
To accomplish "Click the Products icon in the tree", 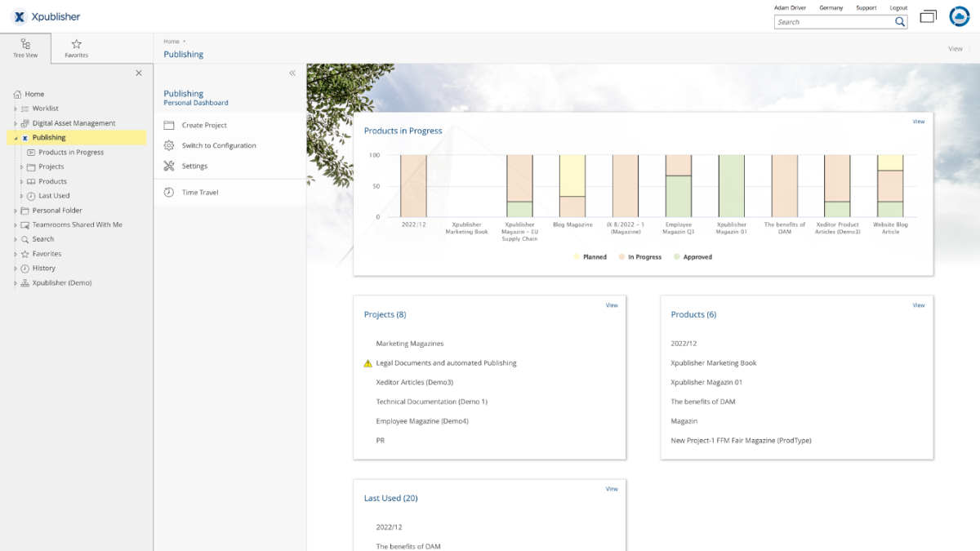I will [31, 181].
